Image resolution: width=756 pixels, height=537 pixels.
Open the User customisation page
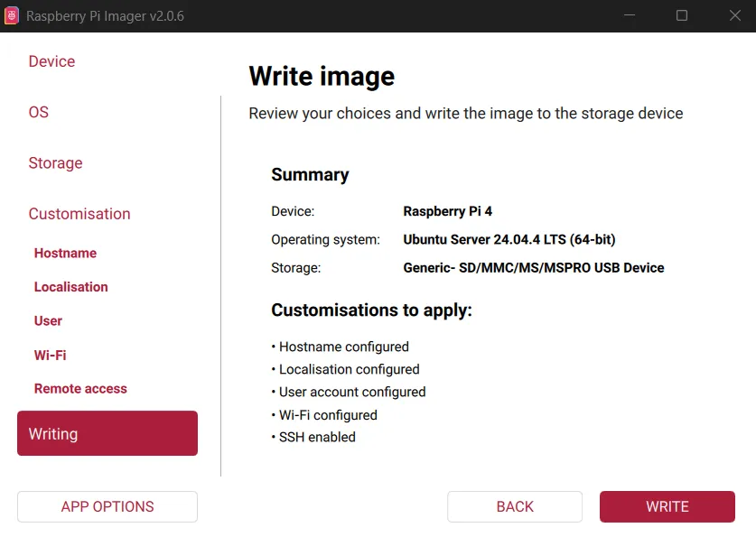[x=48, y=321]
